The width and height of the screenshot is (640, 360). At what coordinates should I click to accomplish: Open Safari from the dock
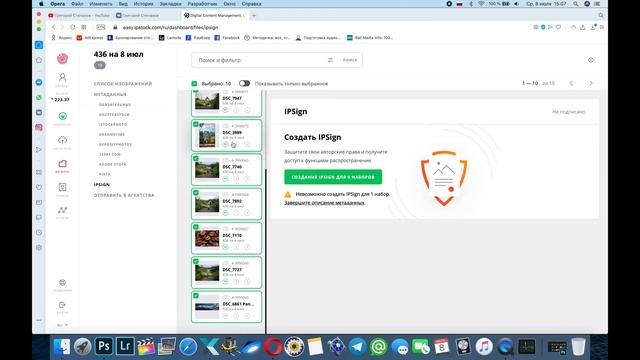[188, 347]
